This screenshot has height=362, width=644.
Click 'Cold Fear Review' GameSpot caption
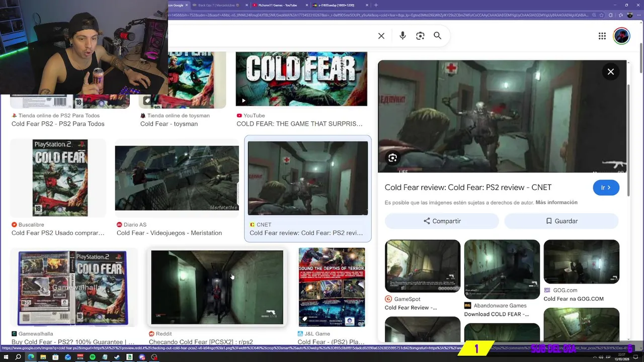tap(411, 308)
